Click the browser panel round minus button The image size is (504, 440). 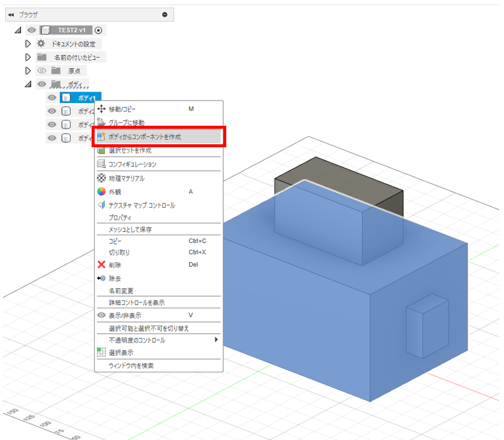165,14
